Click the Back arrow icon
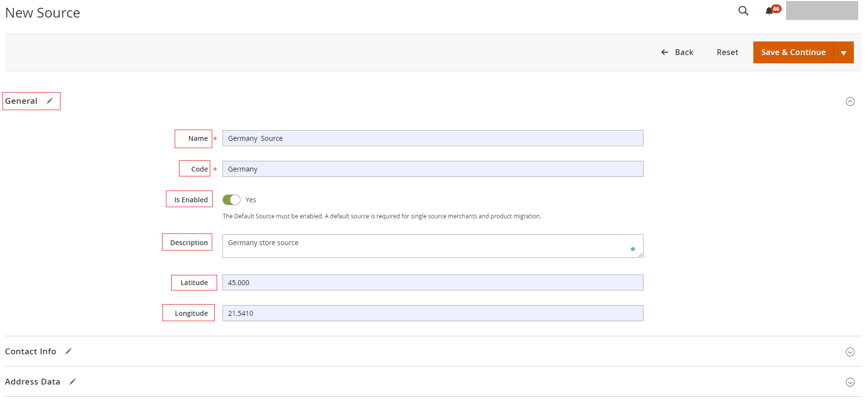The height and width of the screenshot is (405, 868). [x=665, y=52]
